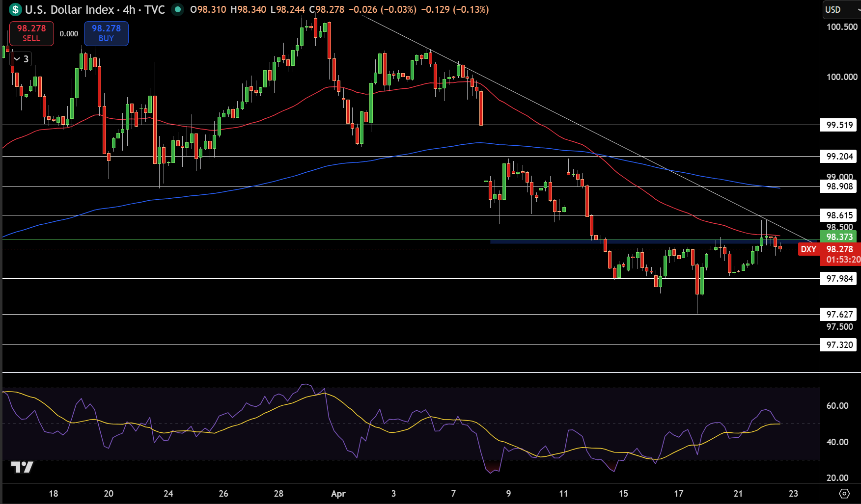Click the RSI 40.00 scale label
861x504 pixels.
[837, 442]
